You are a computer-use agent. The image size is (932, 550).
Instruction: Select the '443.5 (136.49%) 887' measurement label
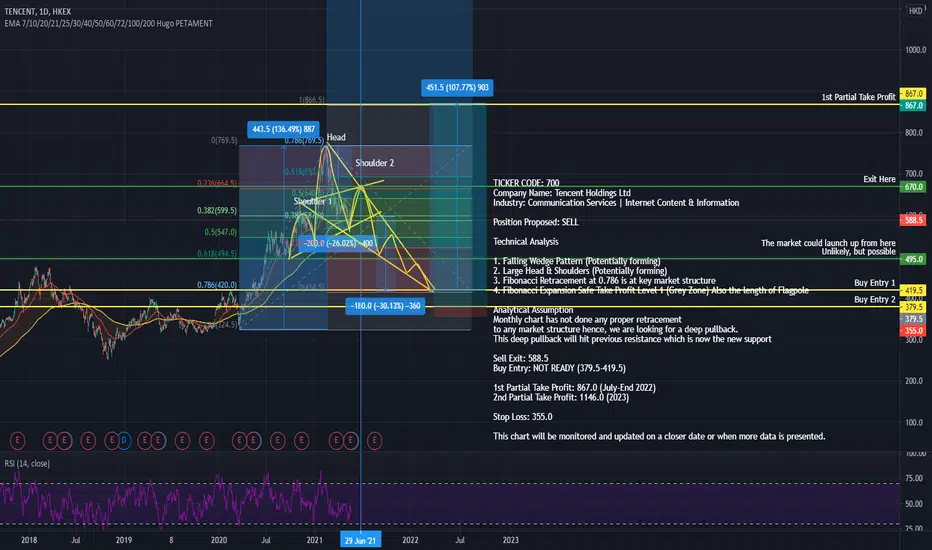[284, 129]
